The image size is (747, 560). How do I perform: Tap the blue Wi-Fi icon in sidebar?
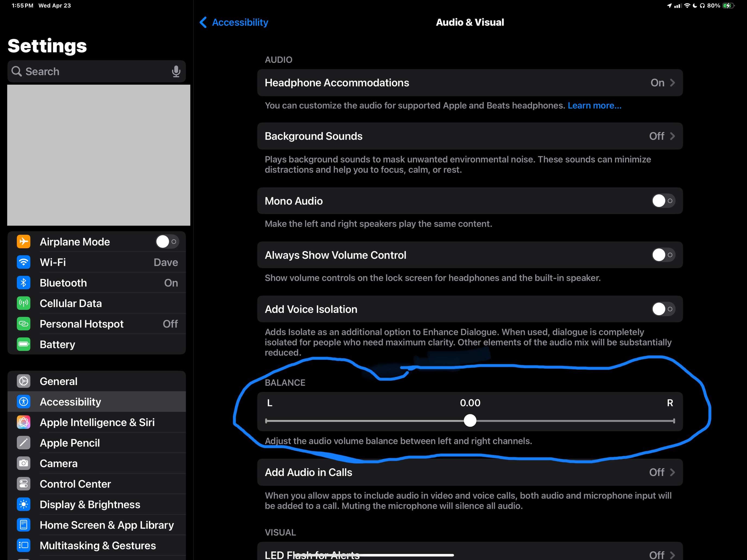pyautogui.click(x=24, y=262)
